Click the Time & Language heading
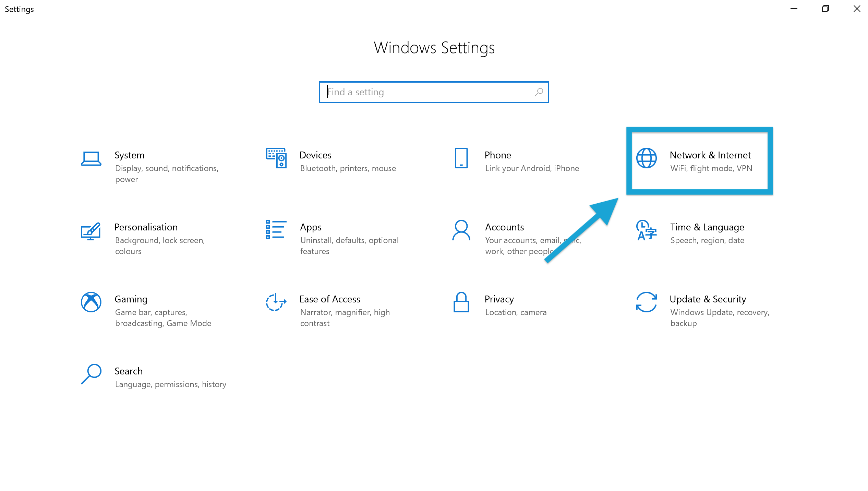The image size is (868, 491). coord(707,227)
